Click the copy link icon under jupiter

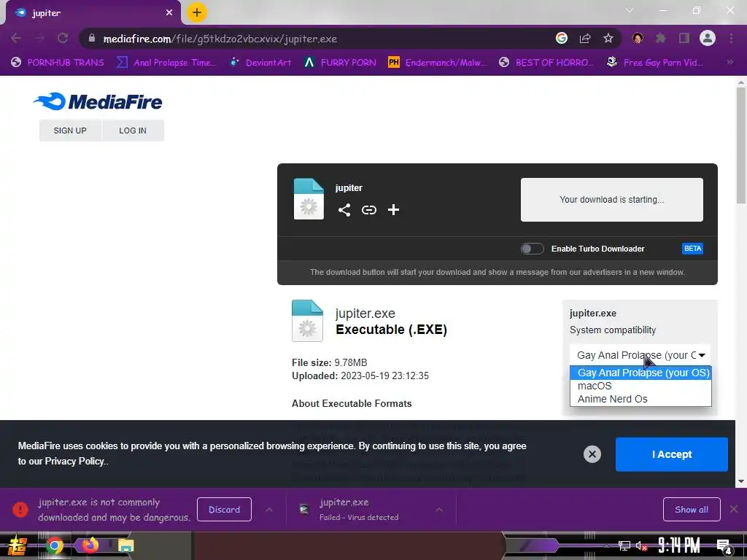[x=368, y=210]
